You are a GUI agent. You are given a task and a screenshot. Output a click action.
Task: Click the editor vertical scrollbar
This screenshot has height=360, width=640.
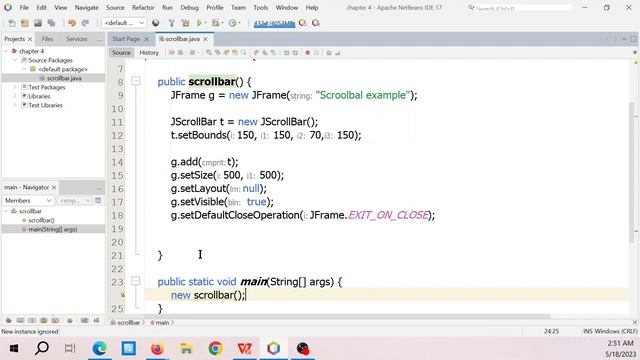pyautogui.click(x=631, y=171)
